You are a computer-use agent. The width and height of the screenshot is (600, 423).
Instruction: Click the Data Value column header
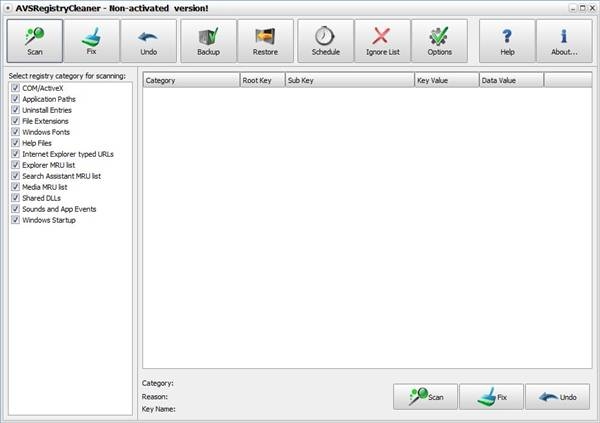pyautogui.click(x=511, y=80)
